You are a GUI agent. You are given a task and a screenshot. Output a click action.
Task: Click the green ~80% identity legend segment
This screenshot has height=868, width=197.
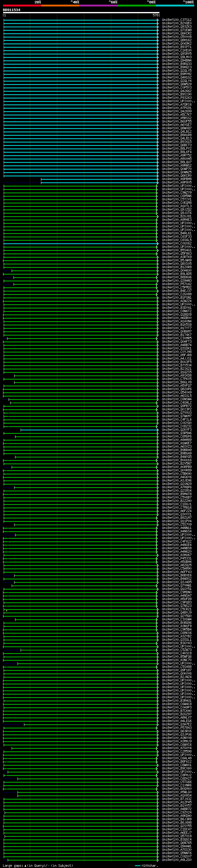tap(137, 6)
